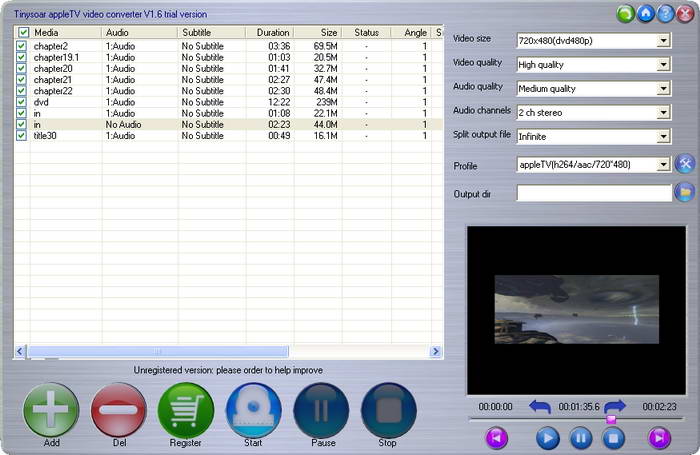
Task: Click the 00:01:35.6 current time label
Action: click(579, 407)
